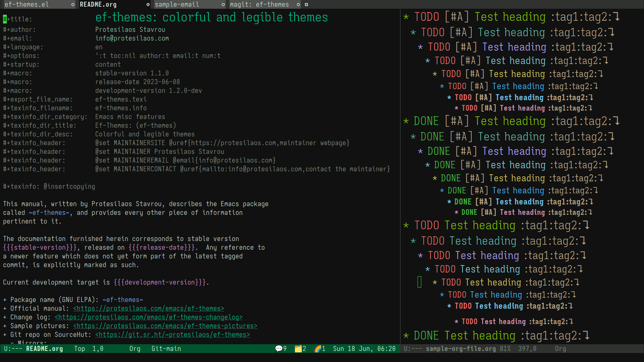Click email value info@protesilaos.com in header
This screenshot has height=362, width=644.
coord(132,38)
